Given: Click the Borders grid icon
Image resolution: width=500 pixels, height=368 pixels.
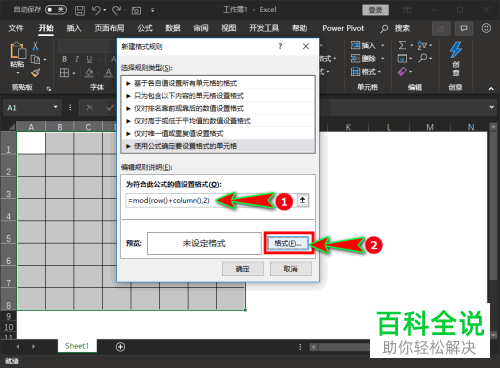Looking at the screenshot, I should tap(64, 73).
